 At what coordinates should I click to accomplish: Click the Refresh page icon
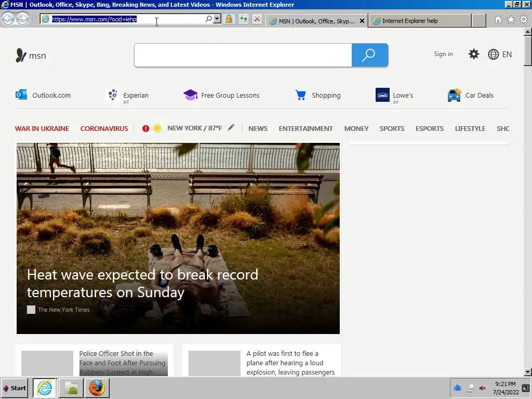pyautogui.click(x=243, y=19)
